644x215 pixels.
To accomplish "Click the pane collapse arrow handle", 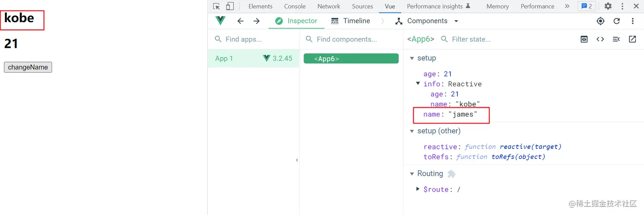I will (296, 160).
